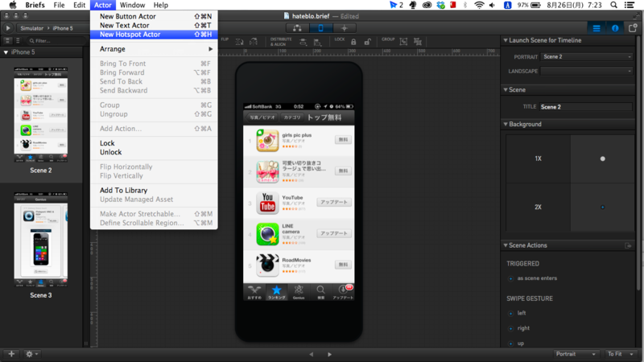The image size is (644, 362).
Task: Open the Window menu
Action: coord(132,5)
